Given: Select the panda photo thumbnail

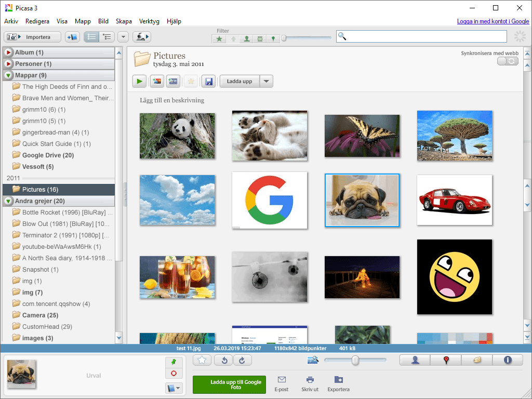Looking at the screenshot, I should (x=177, y=136).
